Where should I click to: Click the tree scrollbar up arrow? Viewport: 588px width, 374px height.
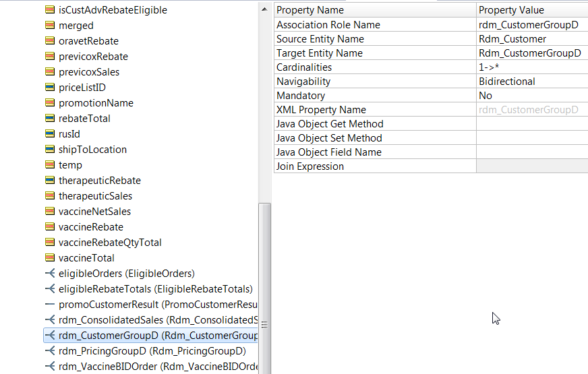[264, 9]
